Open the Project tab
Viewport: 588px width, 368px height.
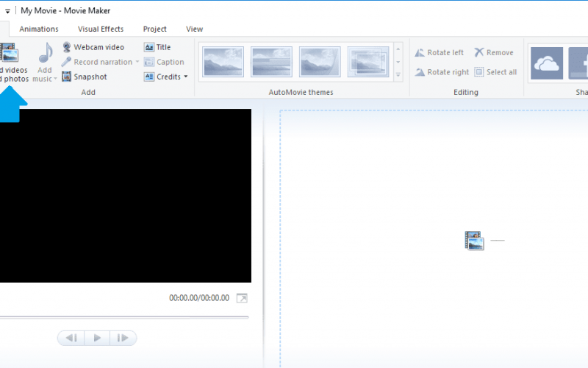[154, 29]
